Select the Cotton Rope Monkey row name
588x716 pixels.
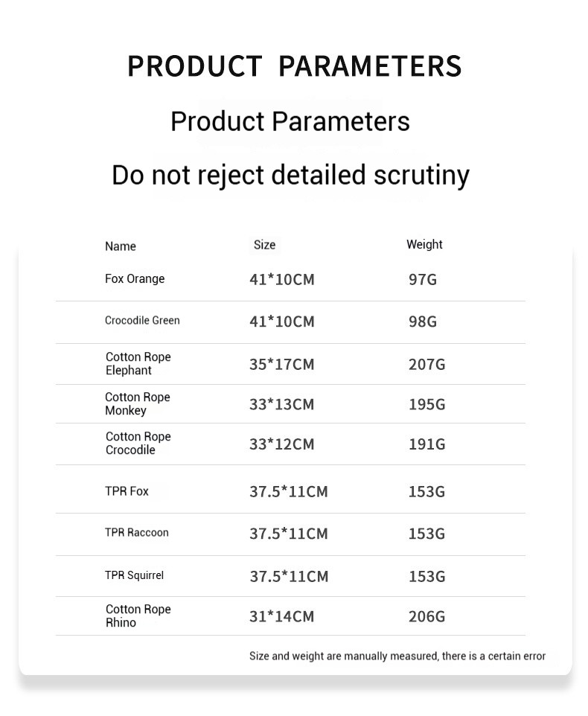pos(137,404)
